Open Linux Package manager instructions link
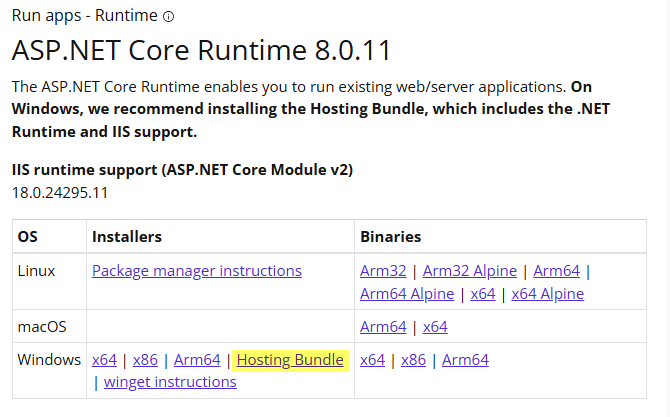The width and height of the screenshot is (670, 417). tap(197, 271)
